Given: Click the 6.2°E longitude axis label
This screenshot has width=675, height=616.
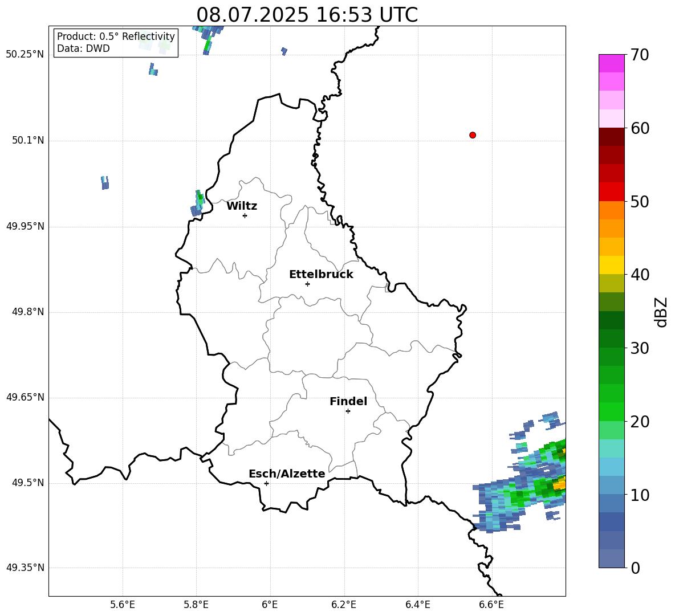Looking at the screenshot, I should (344, 605).
